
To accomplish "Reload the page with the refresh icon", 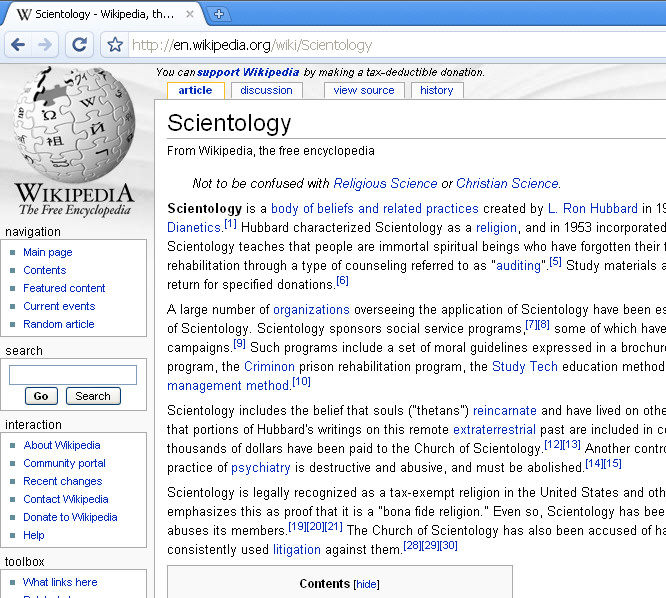I will coord(79,44).
